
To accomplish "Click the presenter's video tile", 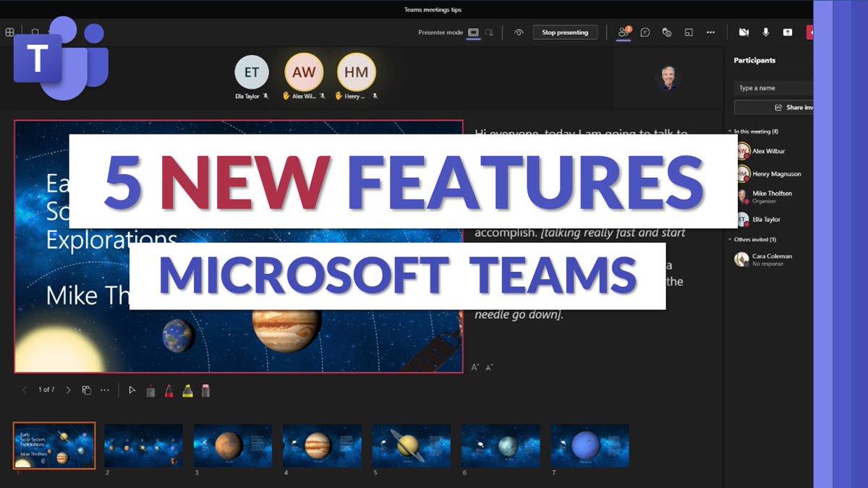I will click(x=668, y=78).
